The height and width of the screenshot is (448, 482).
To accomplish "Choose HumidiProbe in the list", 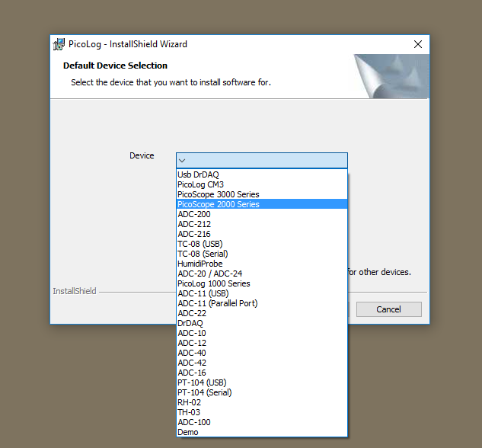I will 262,264.
